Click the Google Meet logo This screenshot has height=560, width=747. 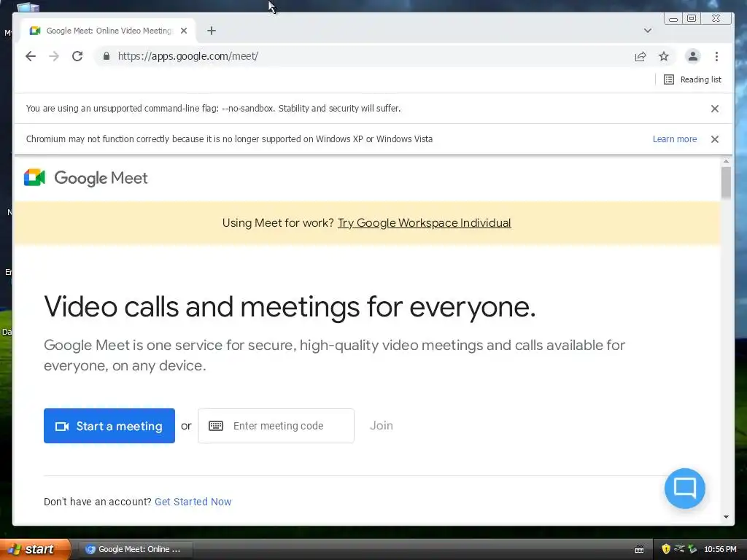[x=86, y=178]
